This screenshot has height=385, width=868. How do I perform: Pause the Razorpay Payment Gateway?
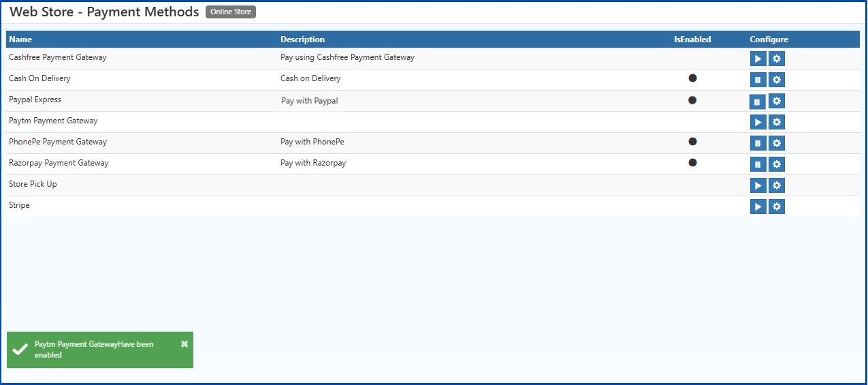tap(758, 164)
